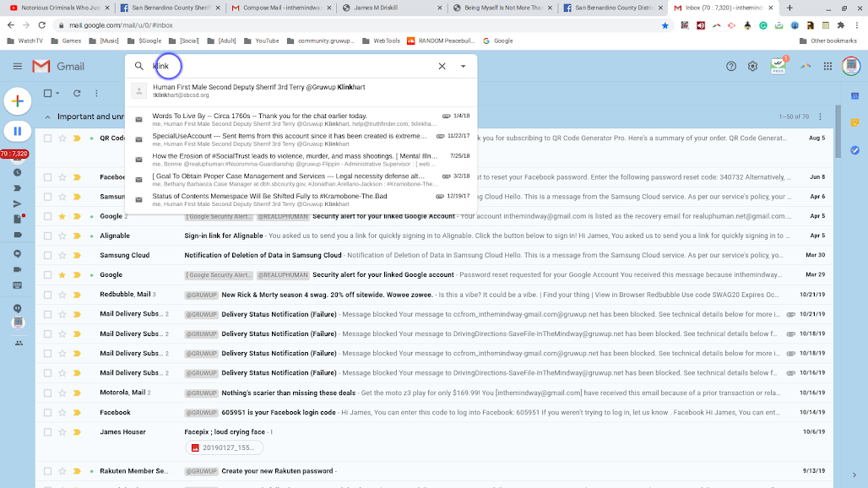The height and width of the screenshot is (488, 868).
Task: Click the Compose plus button
Action: tap(18, 101)
